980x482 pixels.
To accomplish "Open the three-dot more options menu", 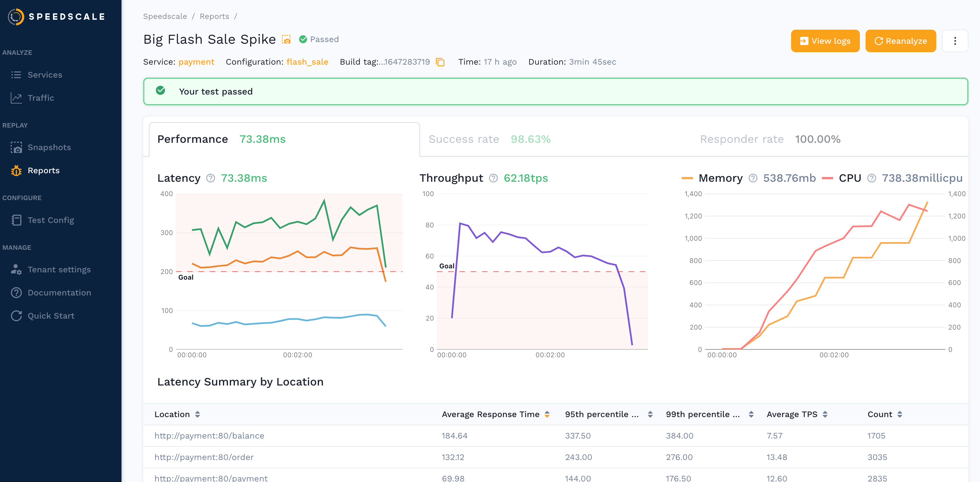I will point(955,41).
